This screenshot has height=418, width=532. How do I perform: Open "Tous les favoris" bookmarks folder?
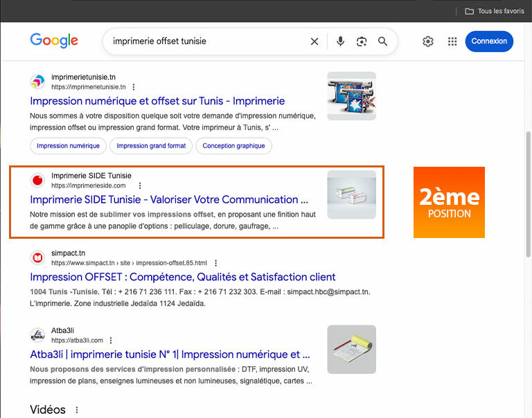494,11
